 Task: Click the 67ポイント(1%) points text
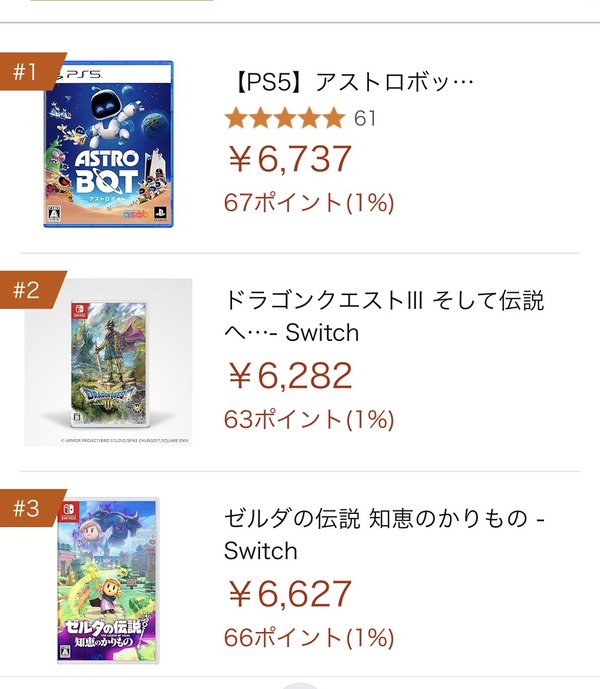click(x=309, y=202)
